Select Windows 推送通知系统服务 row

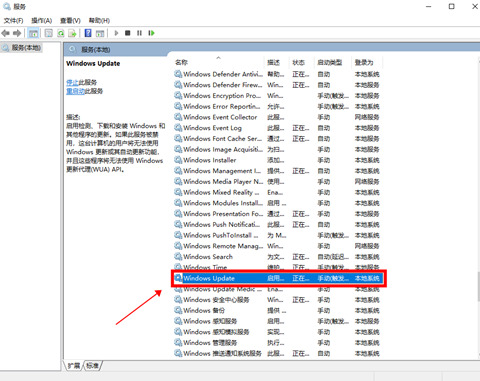[x=277, y=353]
